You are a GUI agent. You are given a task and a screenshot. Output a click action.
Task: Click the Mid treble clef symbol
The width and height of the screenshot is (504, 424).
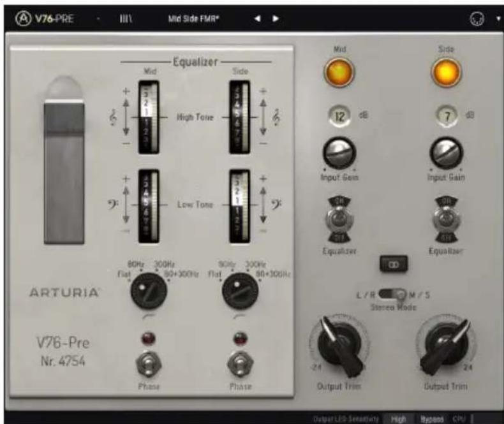pyautogui.click(x=113, y=117)
